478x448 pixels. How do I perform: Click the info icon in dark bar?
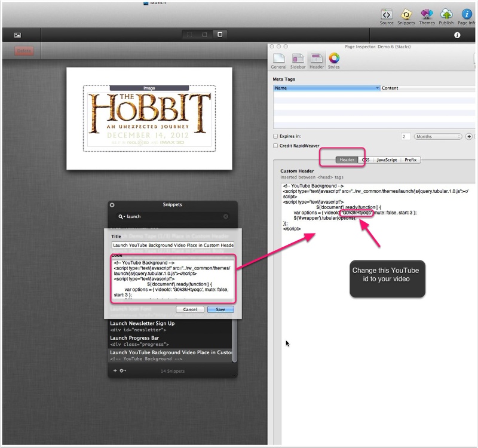tap(457, 35)
